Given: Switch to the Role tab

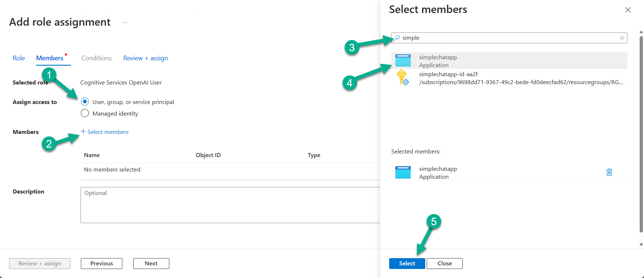Looking at the screenshot, I should pos(19,58).
